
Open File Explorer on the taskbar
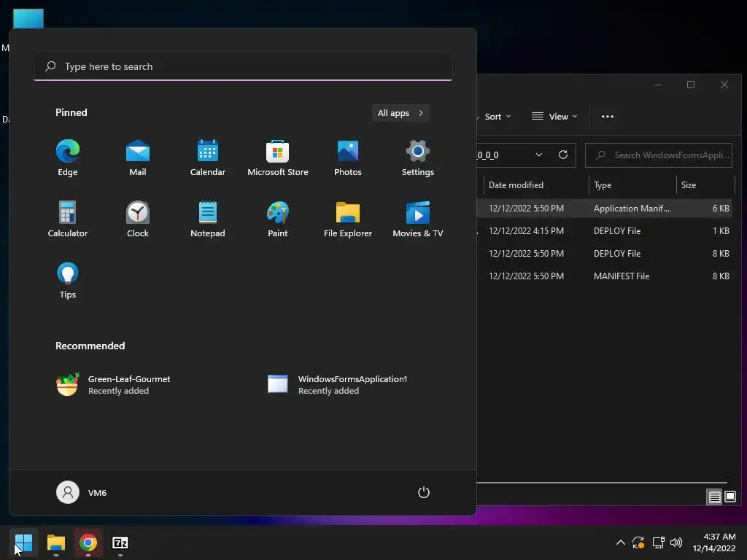(55, 542)
